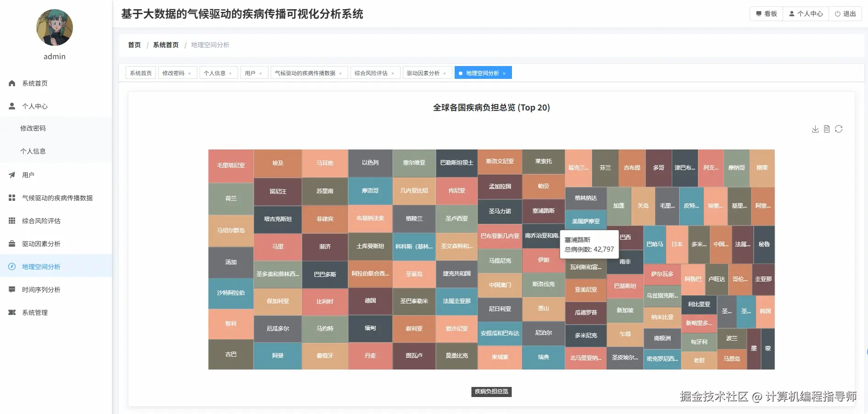Switch to the 修改密码 tab label
Screen dimensions: 868x414
[x=173, y=73]
